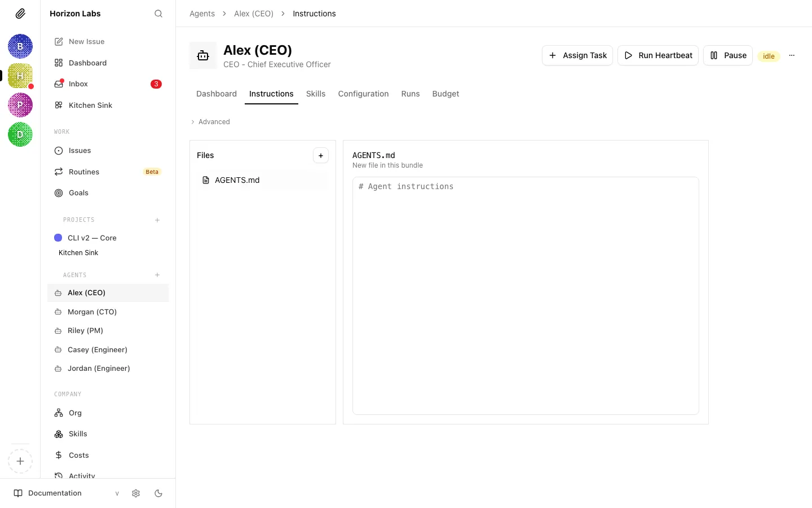Click the purple CLI v2 project color dot
The image size is (812, 508).
tap(58, 238)
